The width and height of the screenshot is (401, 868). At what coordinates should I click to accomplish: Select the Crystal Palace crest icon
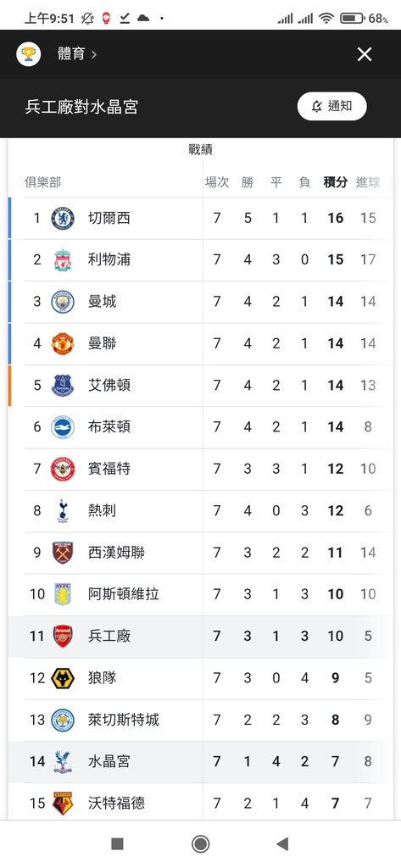[63, 762]
